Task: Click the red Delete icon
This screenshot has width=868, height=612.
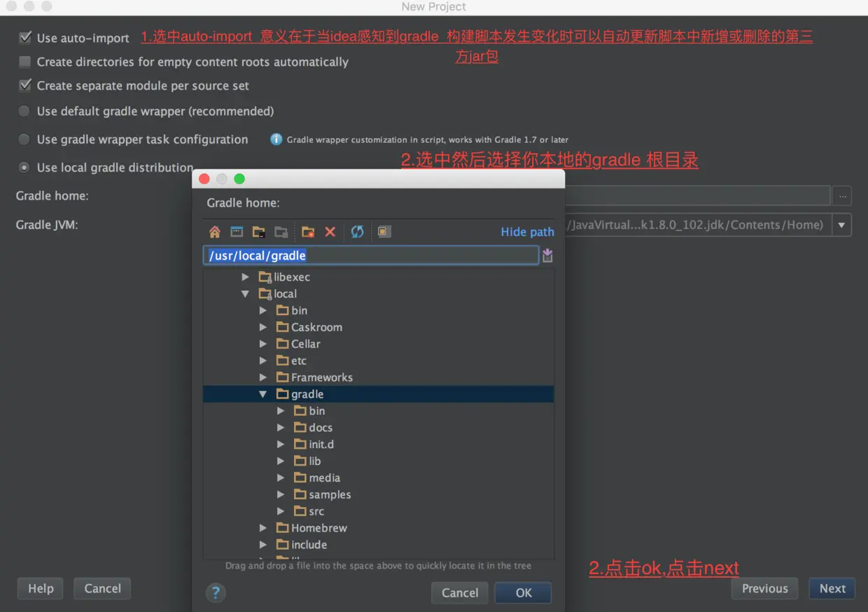Action: tap(330, 232)
